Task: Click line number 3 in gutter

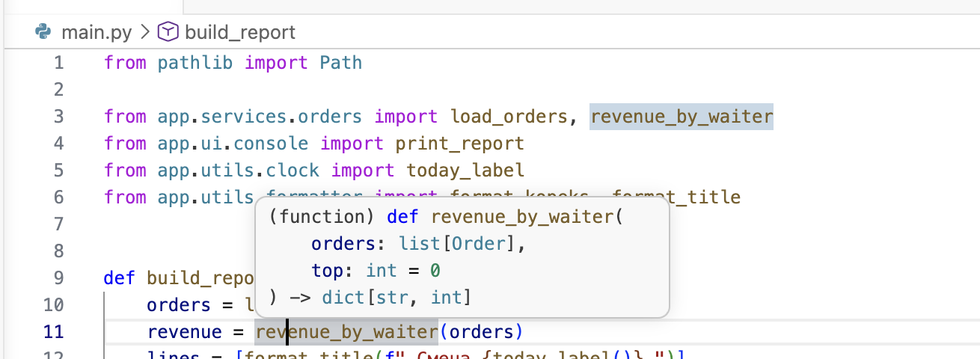Action: coord(58,117)
